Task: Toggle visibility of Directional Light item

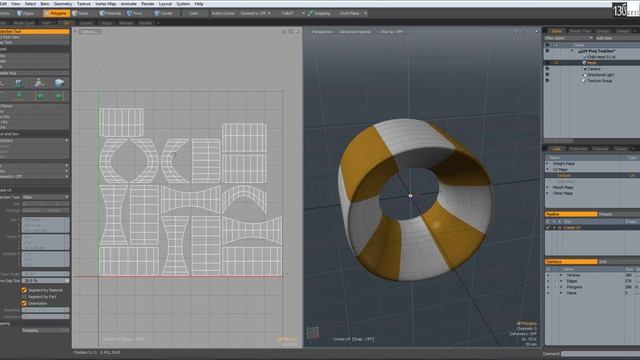Action: click(547, 75)
